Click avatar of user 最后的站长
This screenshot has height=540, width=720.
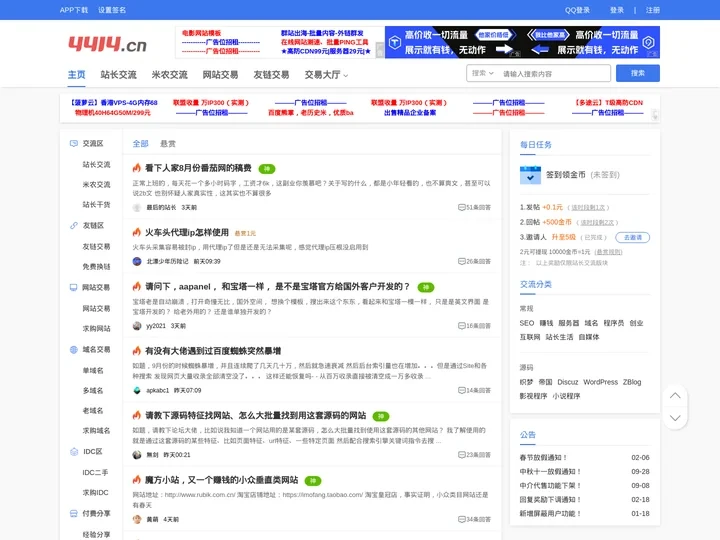137,208
